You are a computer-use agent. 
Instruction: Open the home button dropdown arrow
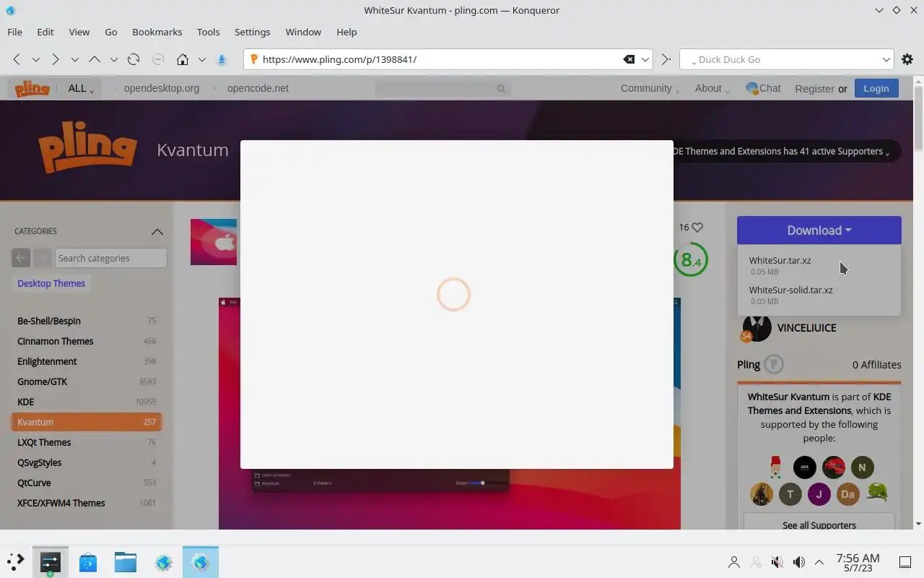coord(202,59)
